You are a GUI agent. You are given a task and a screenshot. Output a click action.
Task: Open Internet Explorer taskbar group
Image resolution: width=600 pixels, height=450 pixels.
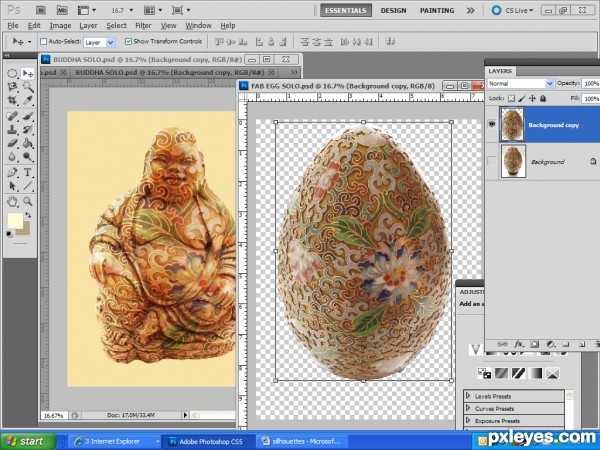[x=115, y=441]
